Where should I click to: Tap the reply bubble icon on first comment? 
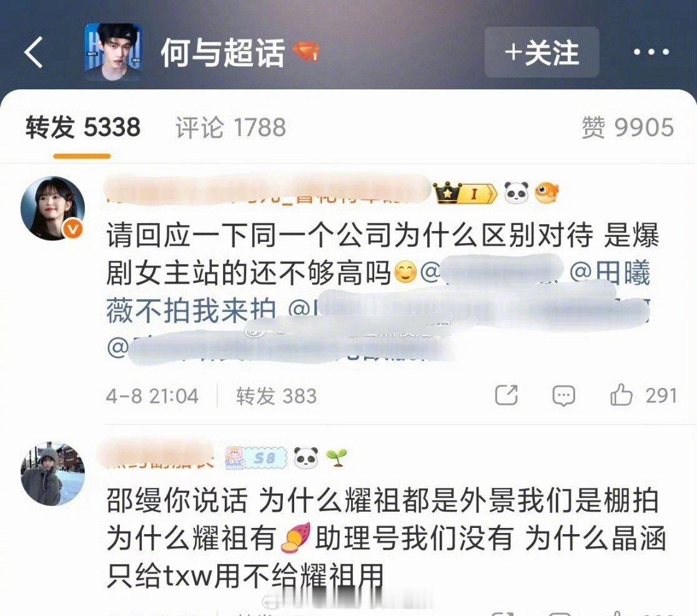[x=563, y=395]
